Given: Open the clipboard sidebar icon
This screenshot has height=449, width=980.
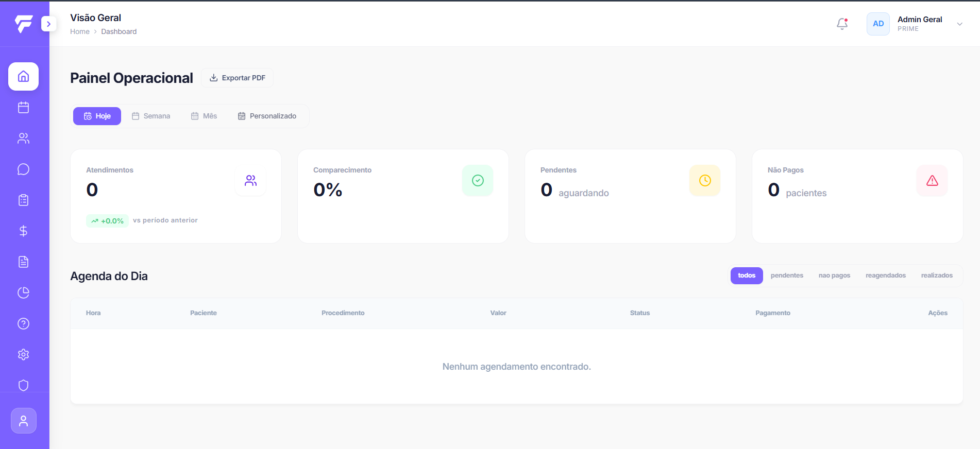Looking at the screenshot, I should [x=23, y=200].
